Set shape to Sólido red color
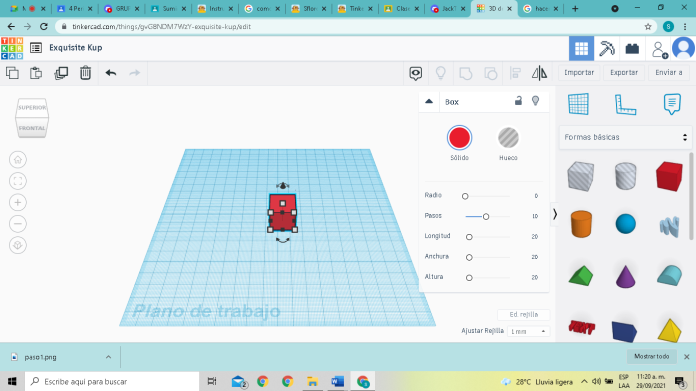 pos(459,138)
